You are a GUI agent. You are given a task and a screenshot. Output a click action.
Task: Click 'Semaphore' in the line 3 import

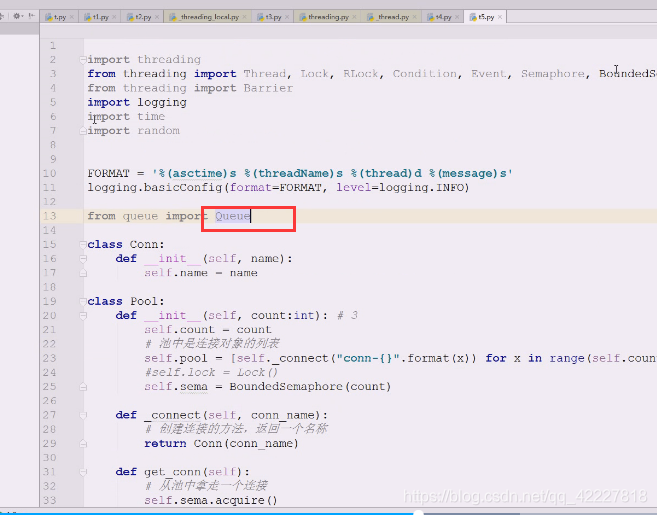click(553, 74)
